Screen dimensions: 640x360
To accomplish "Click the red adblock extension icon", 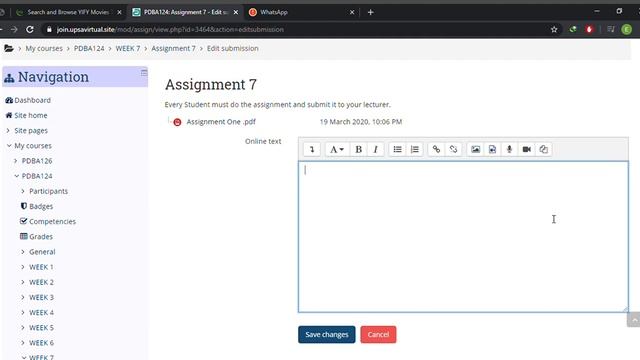I will tap(589, 29).
